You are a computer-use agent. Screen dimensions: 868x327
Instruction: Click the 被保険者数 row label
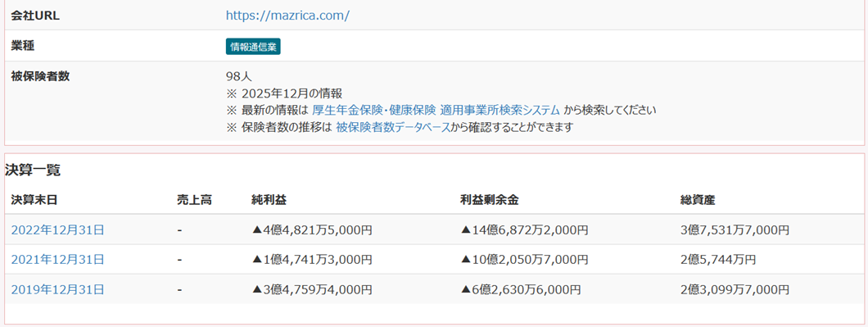pos(40,76)
